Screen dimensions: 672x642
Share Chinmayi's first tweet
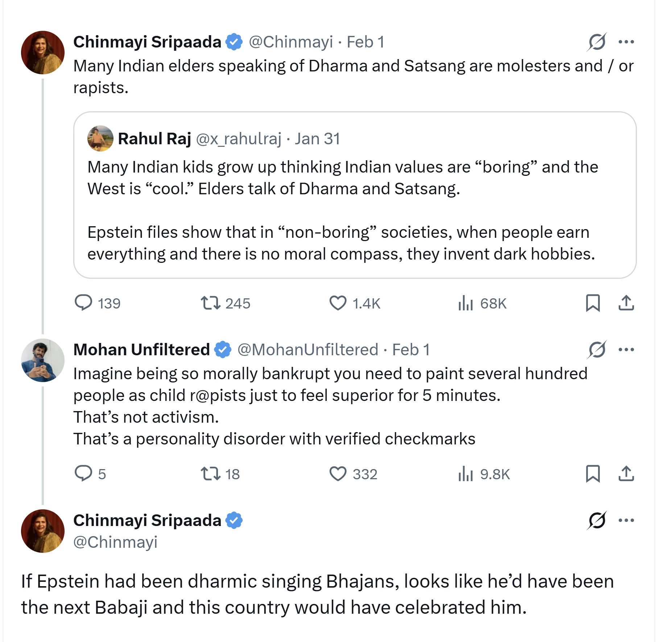626,303
